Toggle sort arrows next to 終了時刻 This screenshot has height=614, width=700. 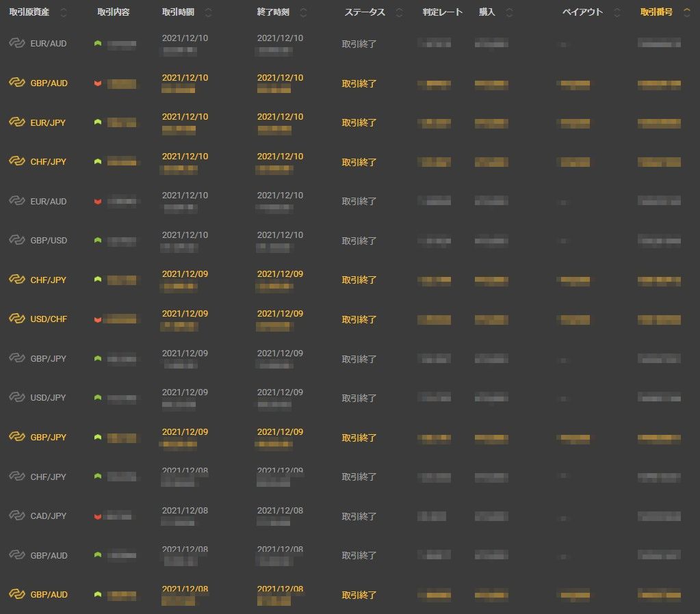coord(303,13)
